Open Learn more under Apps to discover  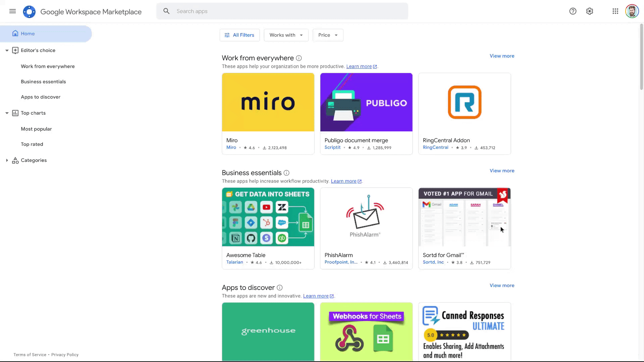click(x=318, y=296)
